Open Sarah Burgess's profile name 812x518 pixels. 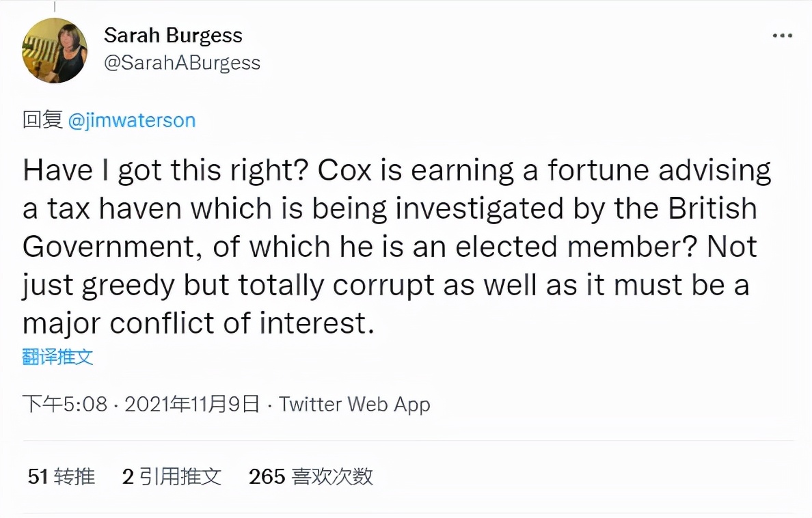(x=173, y=36)
